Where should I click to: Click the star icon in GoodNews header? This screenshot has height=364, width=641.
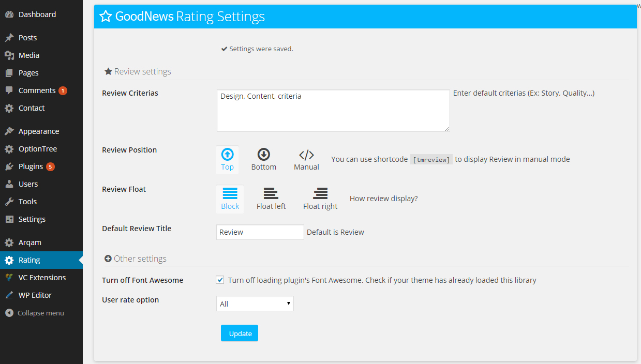[106, 17]
